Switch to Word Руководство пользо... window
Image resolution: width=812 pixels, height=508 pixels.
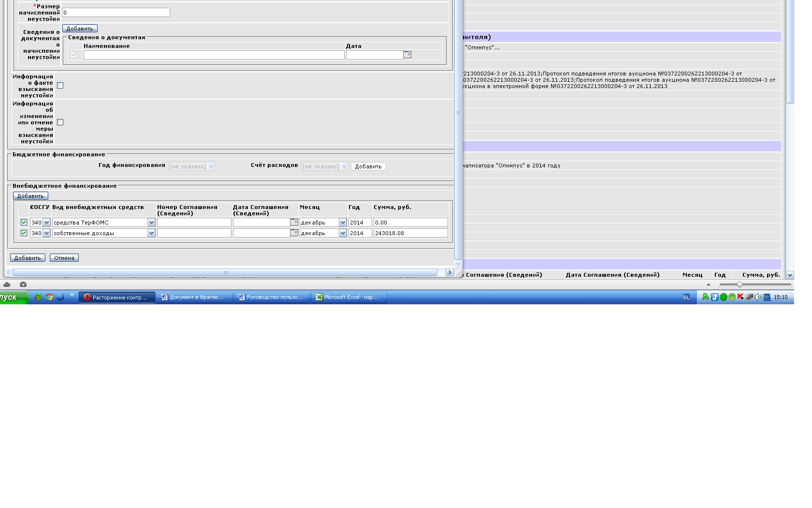(271, 298)
